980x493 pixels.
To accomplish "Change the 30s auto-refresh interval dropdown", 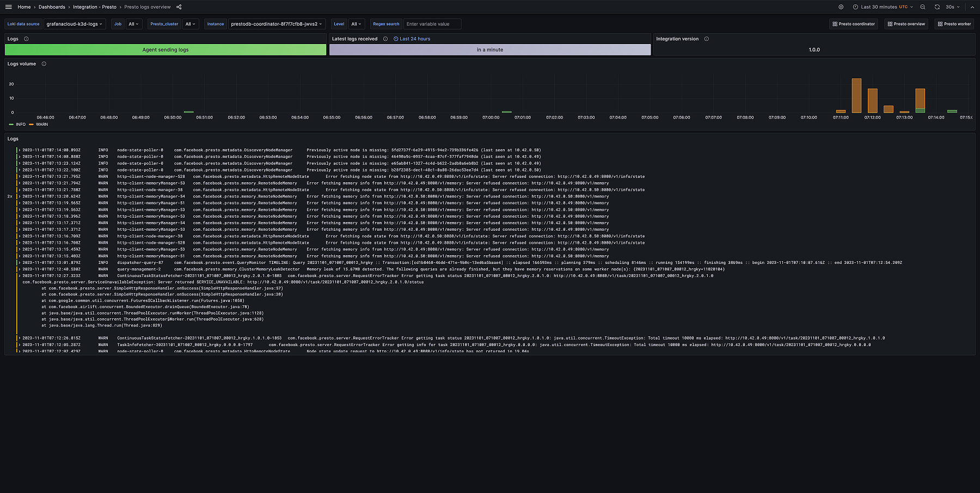I will coord(952,7).
